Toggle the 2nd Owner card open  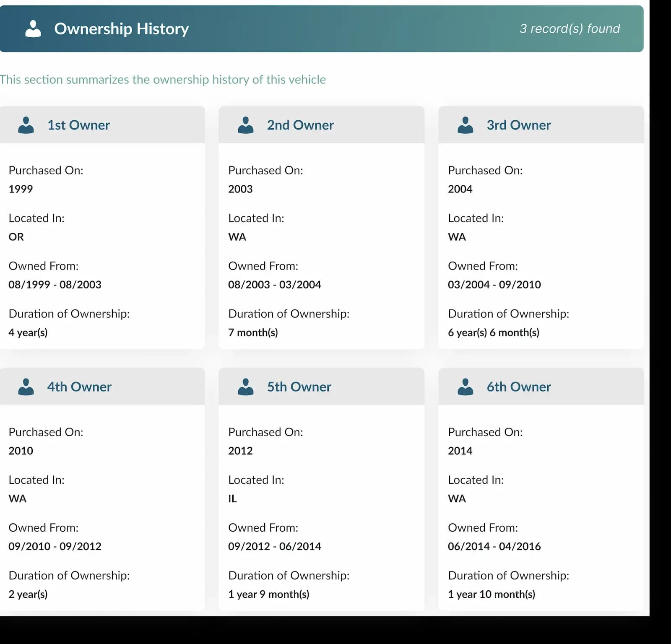coord(321,125)
